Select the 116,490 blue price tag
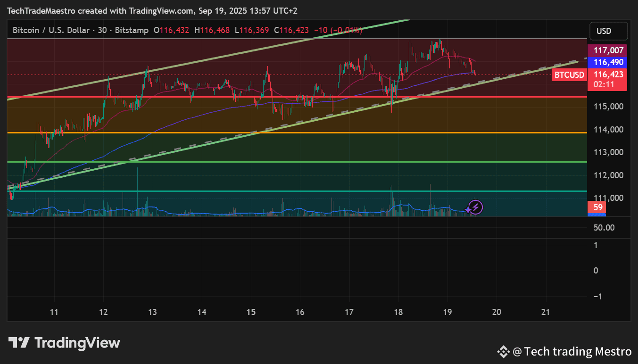Viewport: 638px width, 364px height. tap(607, 62)
